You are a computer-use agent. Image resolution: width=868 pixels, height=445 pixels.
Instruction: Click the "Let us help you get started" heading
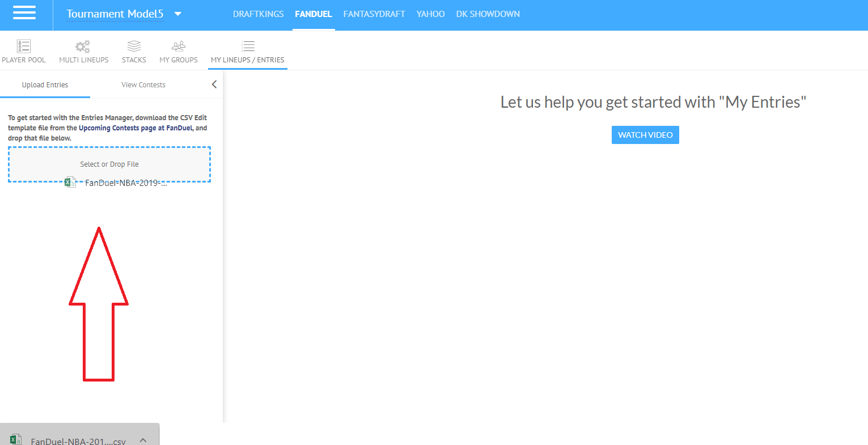tap(653, 102)
